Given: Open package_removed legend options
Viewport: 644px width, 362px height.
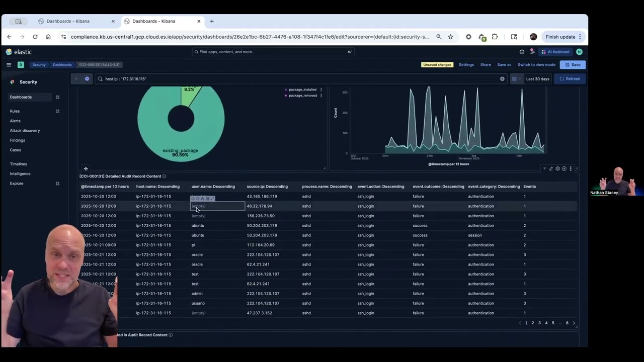Looking at the screenshot, I should [321, 96].
